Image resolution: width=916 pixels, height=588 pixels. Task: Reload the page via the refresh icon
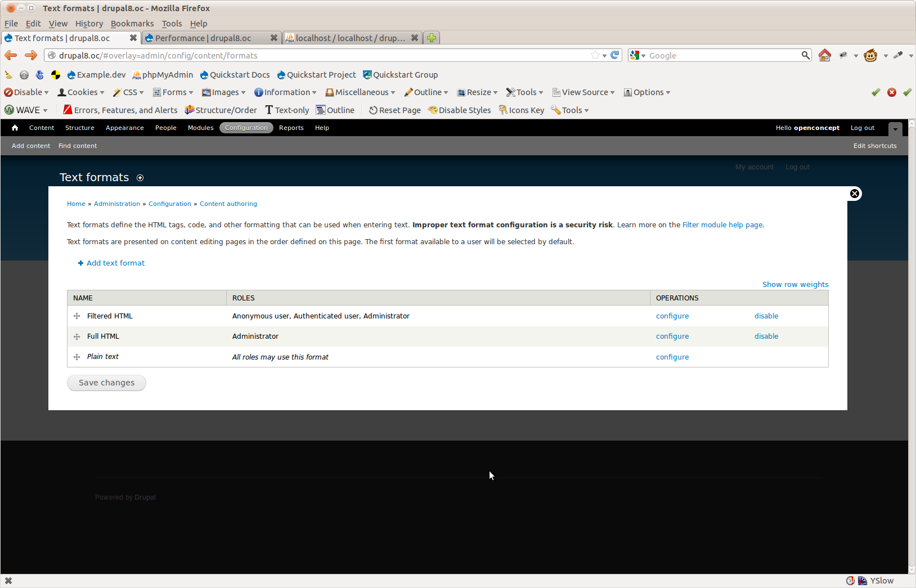point(615,55)
